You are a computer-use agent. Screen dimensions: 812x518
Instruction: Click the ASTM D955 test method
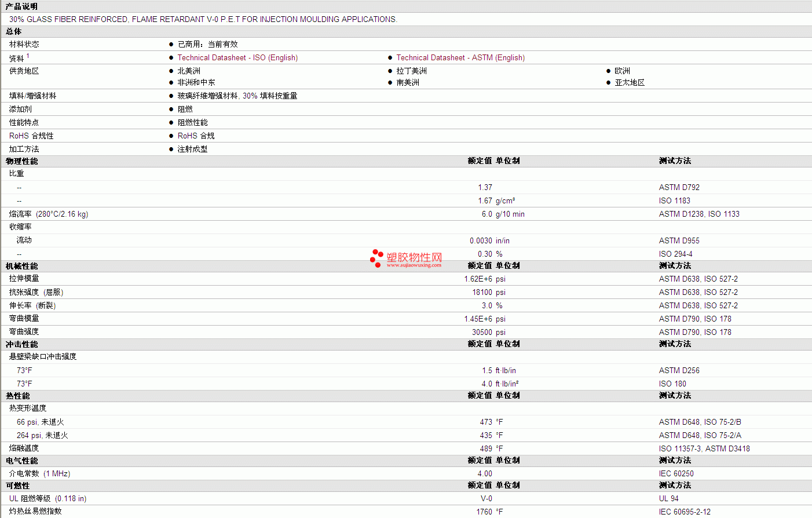click(679, 240)
